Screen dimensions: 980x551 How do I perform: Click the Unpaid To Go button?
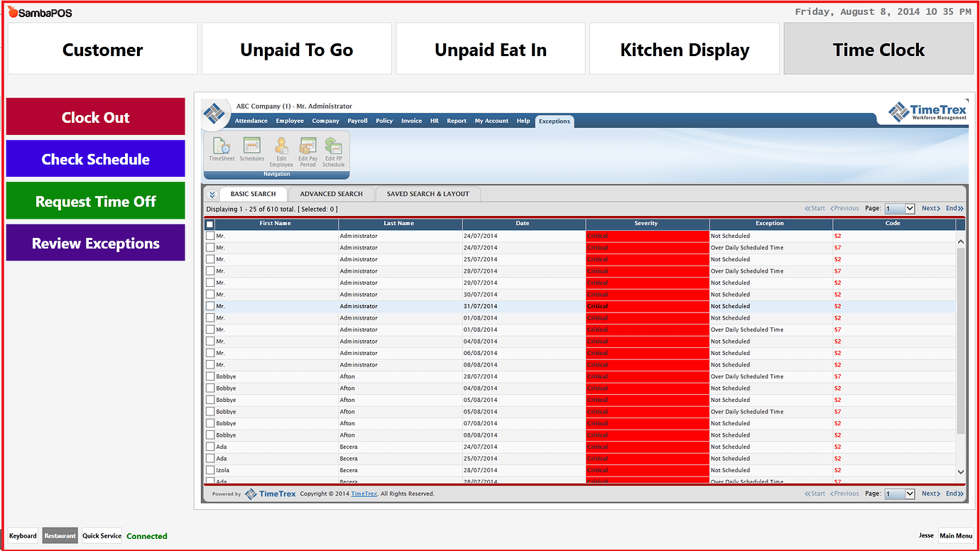point(297,49)
